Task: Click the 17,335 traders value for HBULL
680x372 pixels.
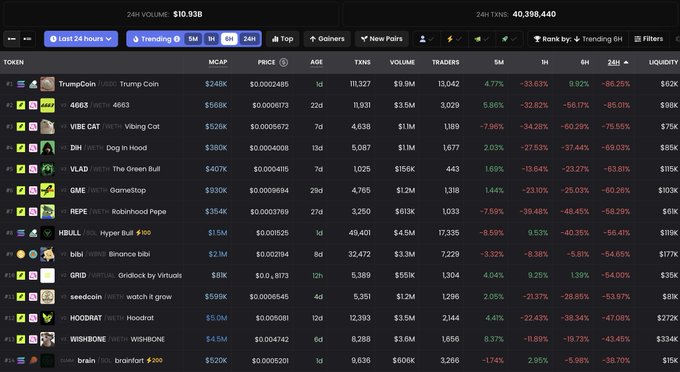Action: coord(448,233)
